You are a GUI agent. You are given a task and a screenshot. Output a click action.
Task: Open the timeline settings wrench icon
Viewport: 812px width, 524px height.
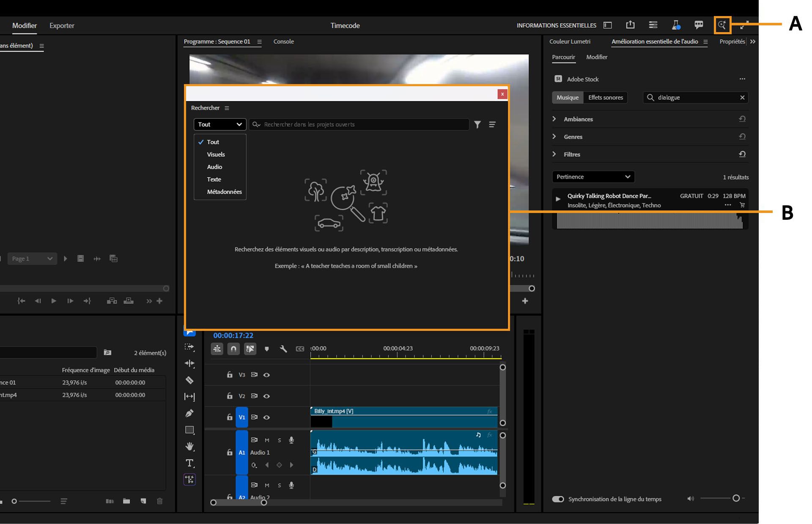pyautogui.click(x=283, y=349)
